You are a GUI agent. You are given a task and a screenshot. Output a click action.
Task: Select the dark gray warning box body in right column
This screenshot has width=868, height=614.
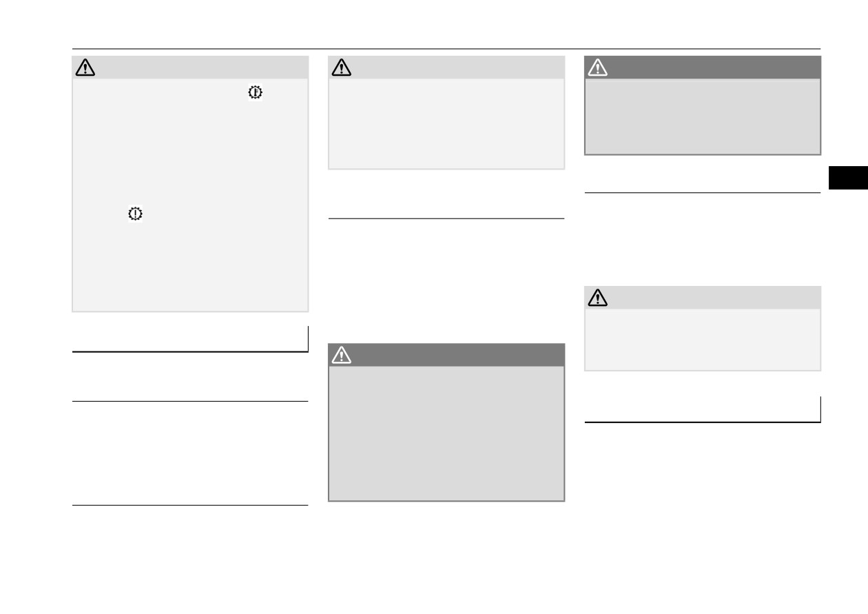(x=703, y=116)
